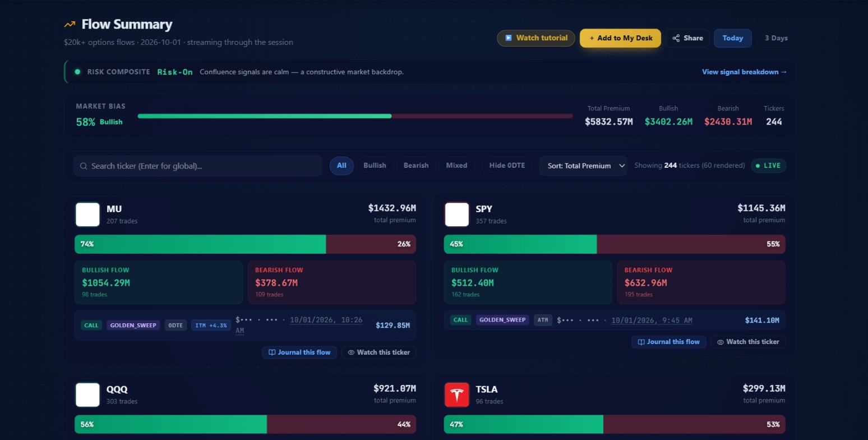This screenshot has height=440, width=868.
Task: Filter tickers by Bullish
Action: (x=375, y=166)
